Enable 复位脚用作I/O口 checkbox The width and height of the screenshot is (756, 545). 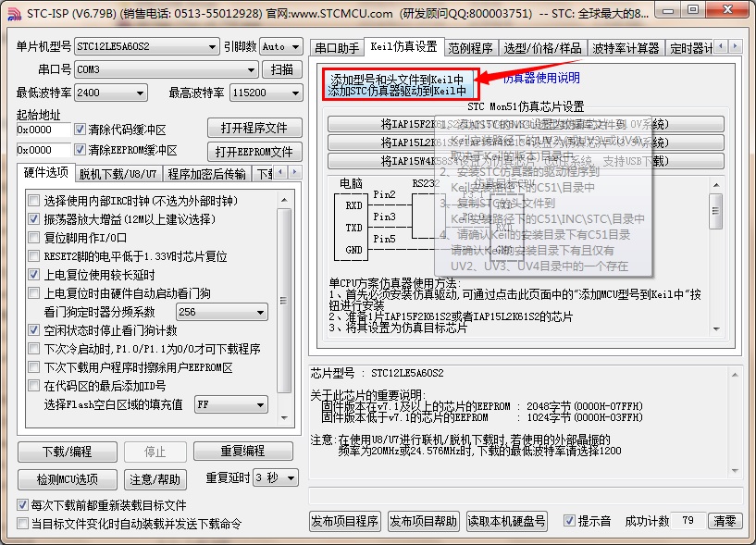(33, 238)
